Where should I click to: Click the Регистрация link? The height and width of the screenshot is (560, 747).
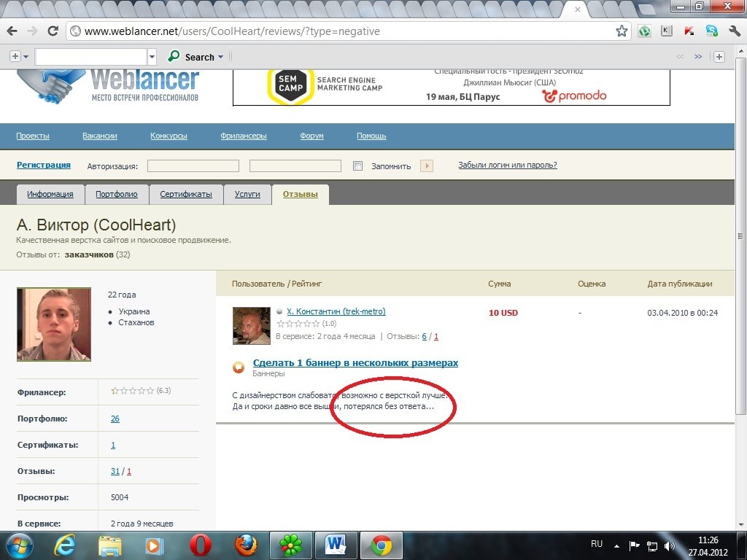tap(43, 165)
